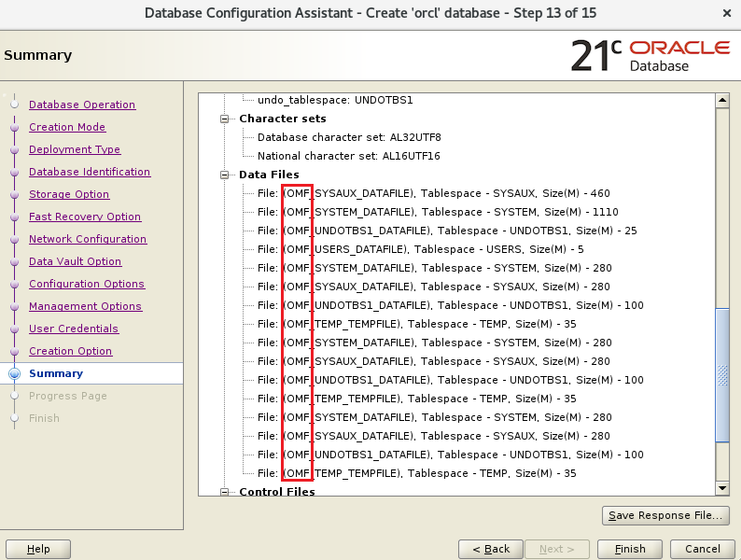741x560 pixels.
Task: Click the Database Operation step bullet
Action: [x=15, y=105]
